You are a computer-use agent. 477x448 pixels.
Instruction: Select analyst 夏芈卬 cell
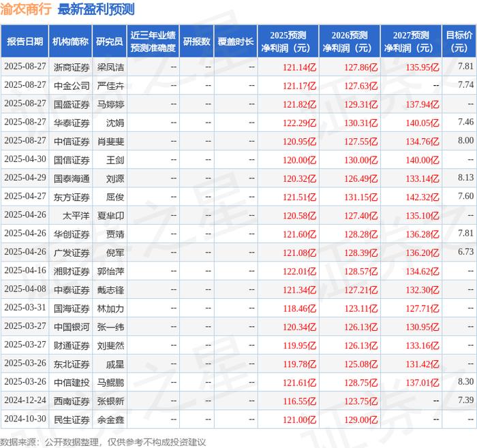pos(110,216)
